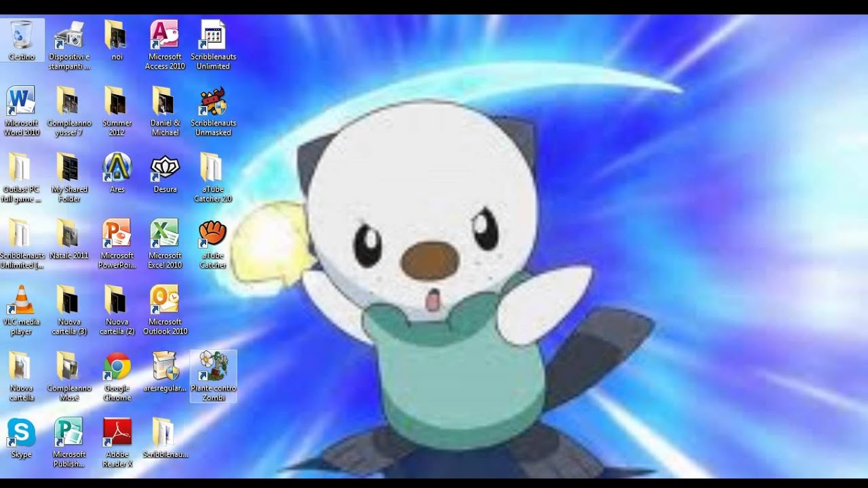Open Microsoft Word 2010 shortcut
The width and height of the screenshot is (868, 488).
[21, 112]
